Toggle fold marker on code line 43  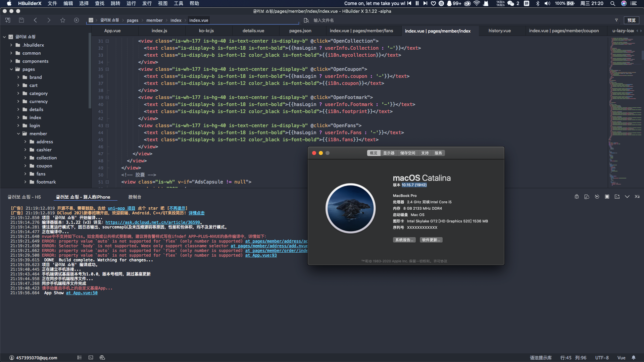pyautogui.click(x=107, y=125)
